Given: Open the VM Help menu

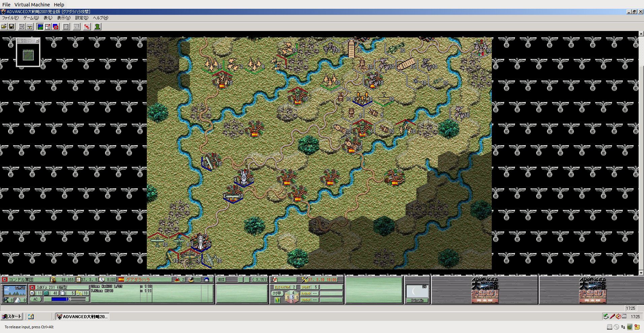Looking at the screenshot, I should (x=59, y=5).
